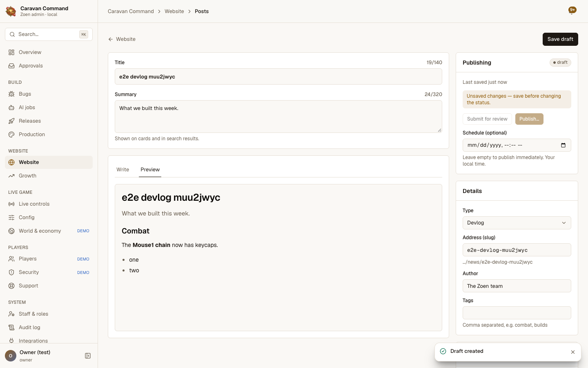Click Caravan Command in the breadcrumb

pos(131,11)
